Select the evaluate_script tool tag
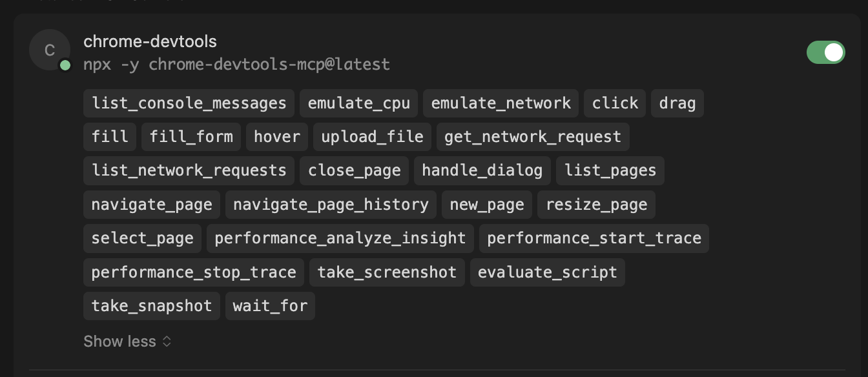868x377 pixels. tap(548, 272)
